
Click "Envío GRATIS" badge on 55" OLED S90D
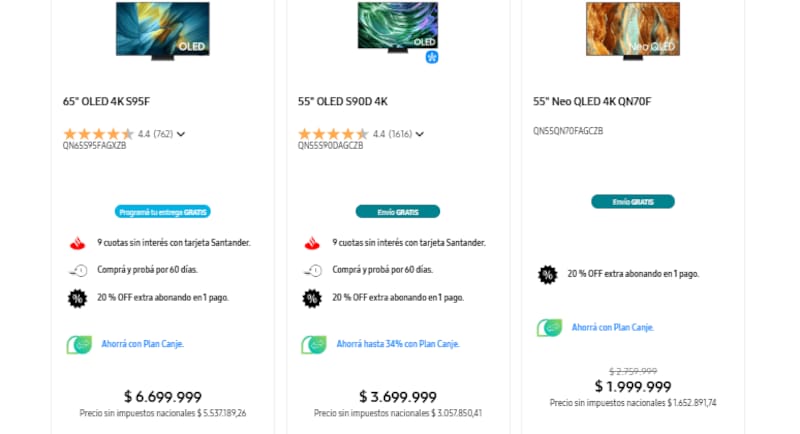pyautogui.click(x=398, y=212)
